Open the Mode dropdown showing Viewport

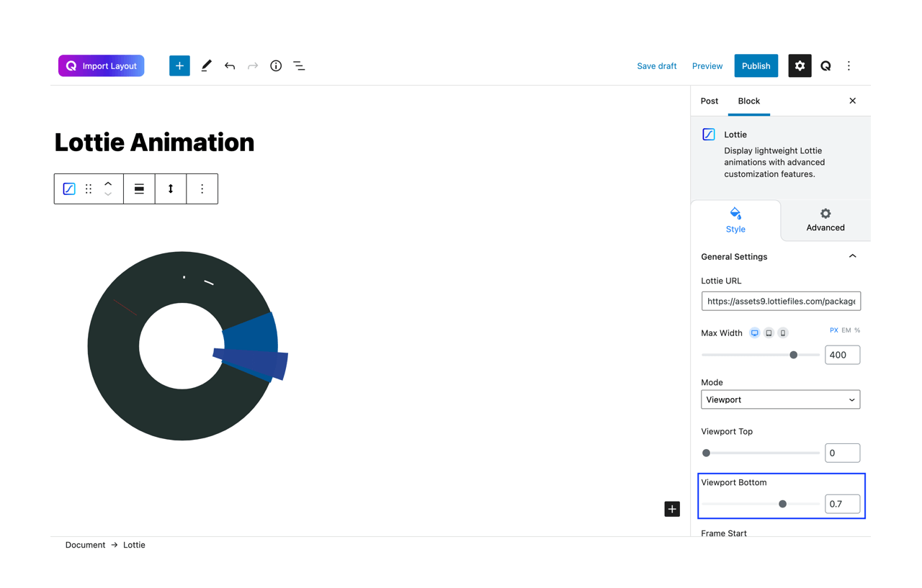[x=781, y=399]
